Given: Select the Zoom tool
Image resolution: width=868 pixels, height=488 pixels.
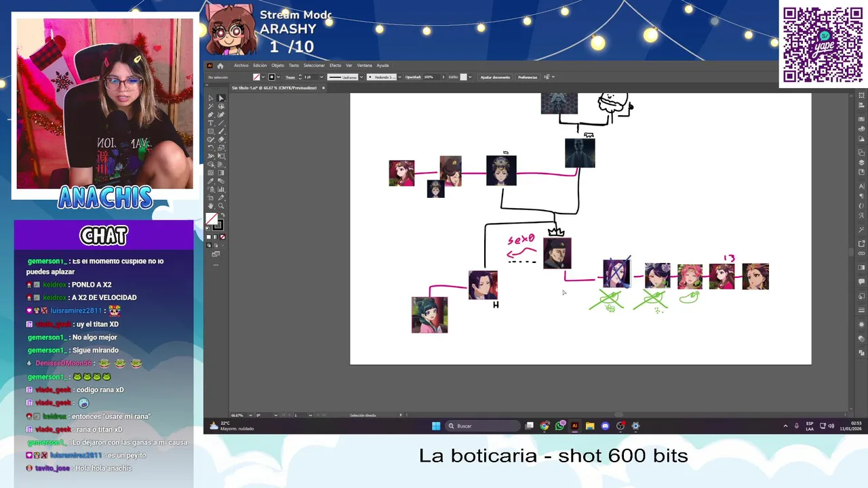Looking at the screenshot, I should (221, 206).
